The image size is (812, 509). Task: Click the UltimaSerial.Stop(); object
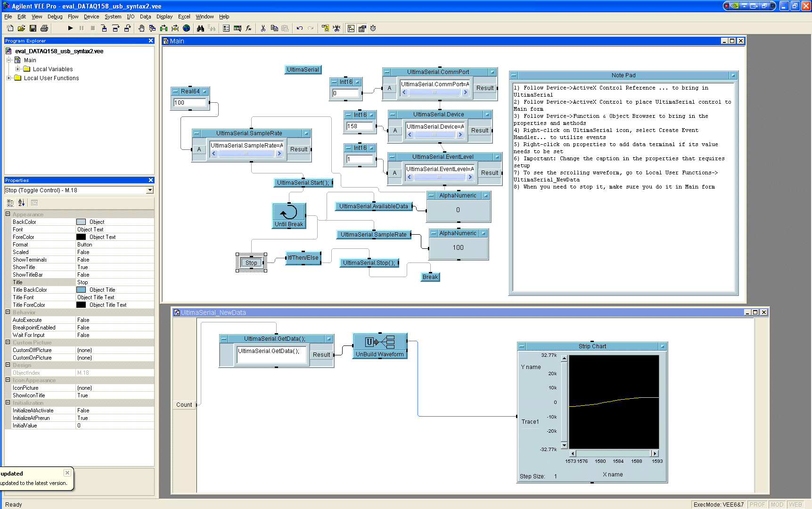[369, 263]
